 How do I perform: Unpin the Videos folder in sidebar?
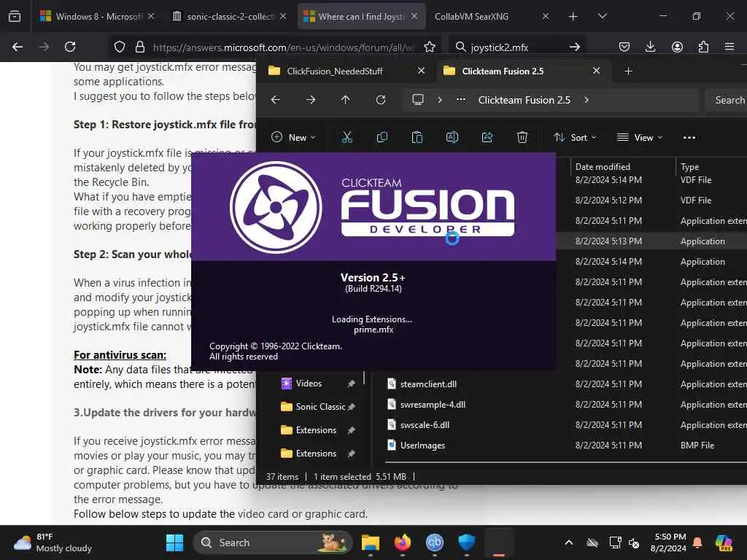[351, 384]
